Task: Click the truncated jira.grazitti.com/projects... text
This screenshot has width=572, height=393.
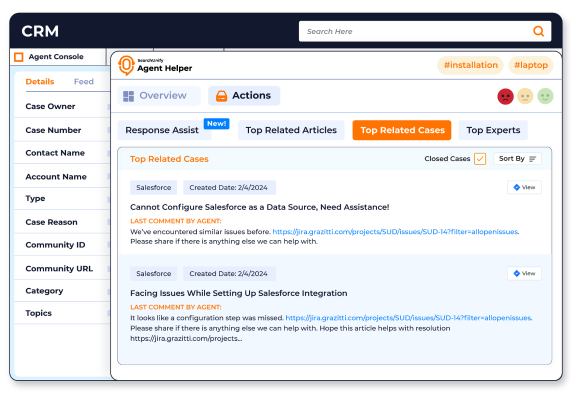Action: (186, 339)
